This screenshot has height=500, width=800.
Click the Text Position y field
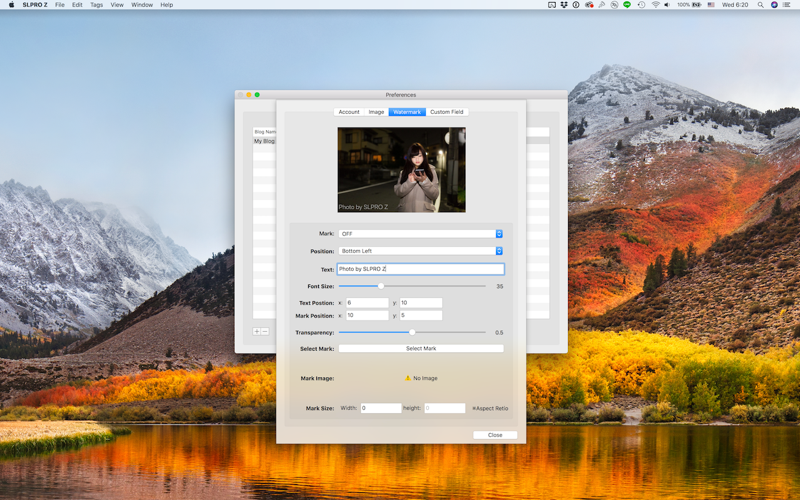pyautogui.click(x=421, y=303)
